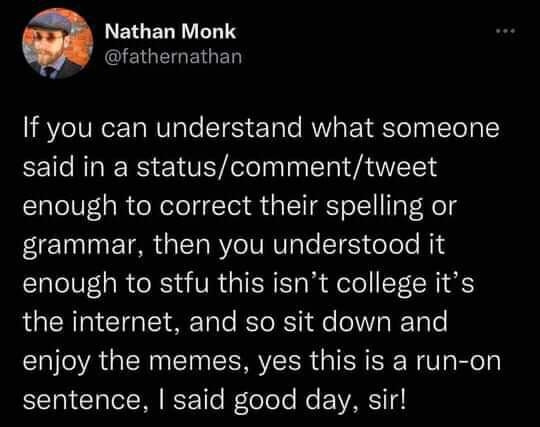Click the word "spelling" in the tweet
The height and width of the screenshot is (427, 540).
[374, 207]
